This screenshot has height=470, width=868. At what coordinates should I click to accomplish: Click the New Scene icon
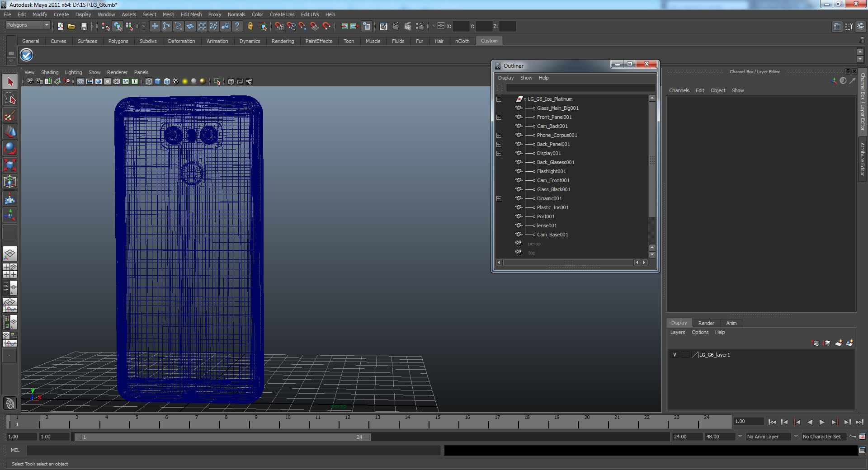(x=60, y=26)
